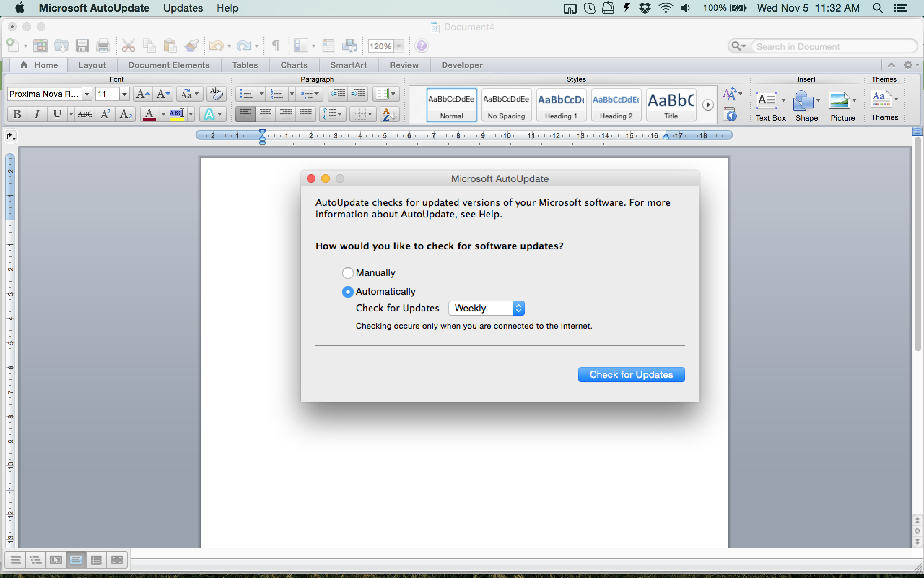Screen dimensions: 924x578
Task: Apply the No Spacing style
Action: click(506, 105)
